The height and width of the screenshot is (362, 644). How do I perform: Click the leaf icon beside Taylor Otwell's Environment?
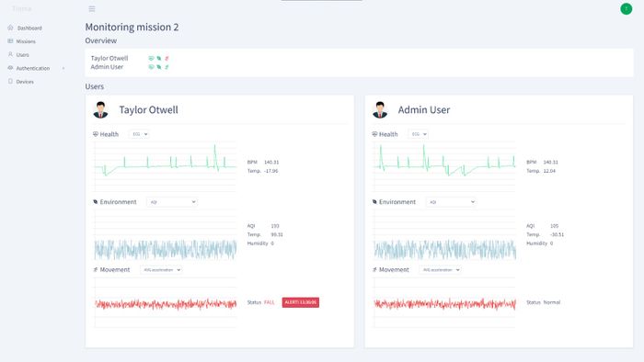(x=96, y=202)
